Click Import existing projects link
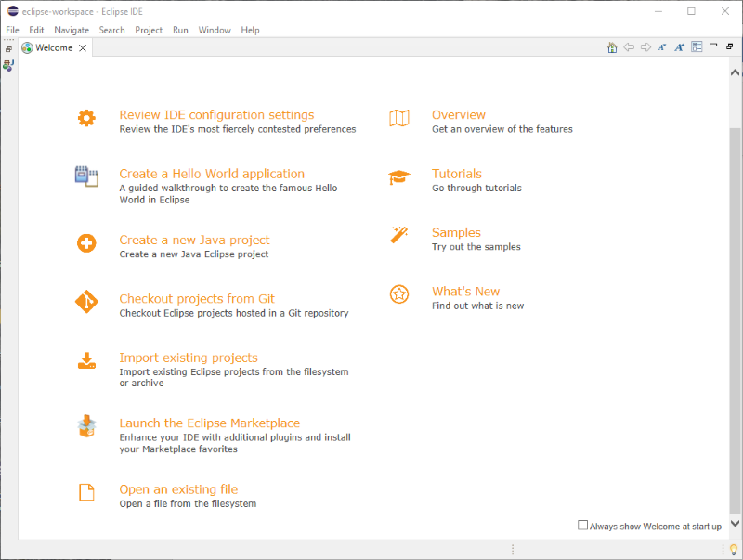The height and width of the screenshot is (560, 743). tap(189, 358)
